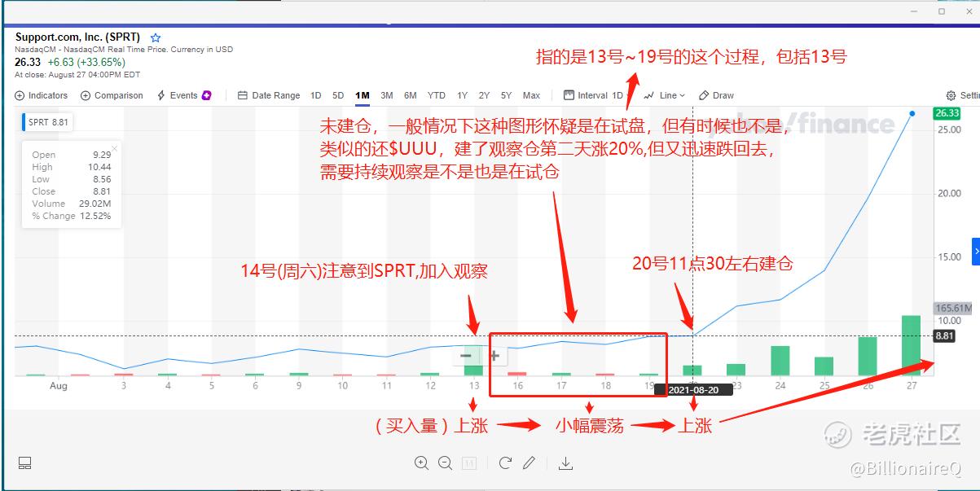This screenshot has width=980, height=491.
Task: Click the Aug axis label
Action: [x=59, y=386]
